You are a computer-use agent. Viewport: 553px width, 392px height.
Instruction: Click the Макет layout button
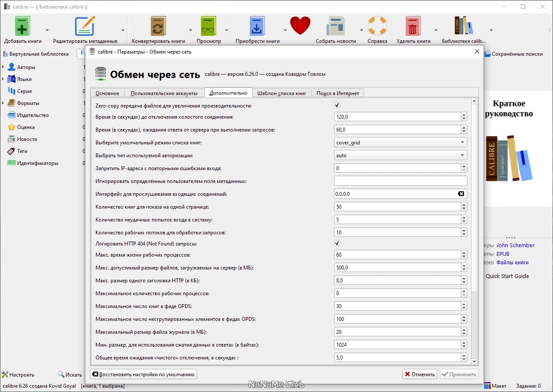[495, 386]
